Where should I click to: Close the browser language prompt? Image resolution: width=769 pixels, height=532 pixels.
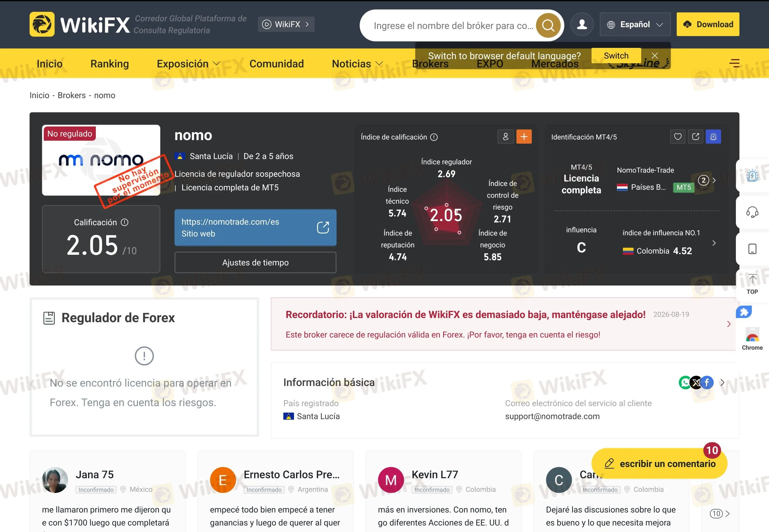(x=655, y=55)
